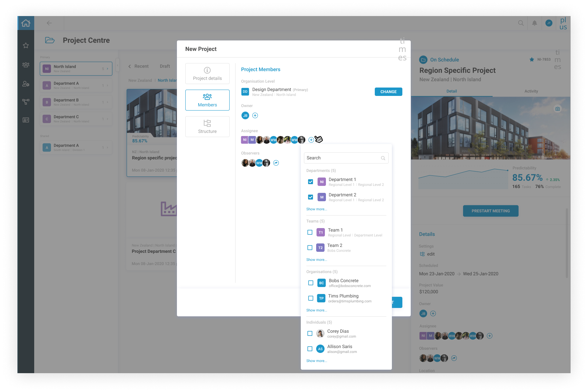Switch to the Detail tab
Image resolution: width=588 pixels, height=392 pixels.
452,91
